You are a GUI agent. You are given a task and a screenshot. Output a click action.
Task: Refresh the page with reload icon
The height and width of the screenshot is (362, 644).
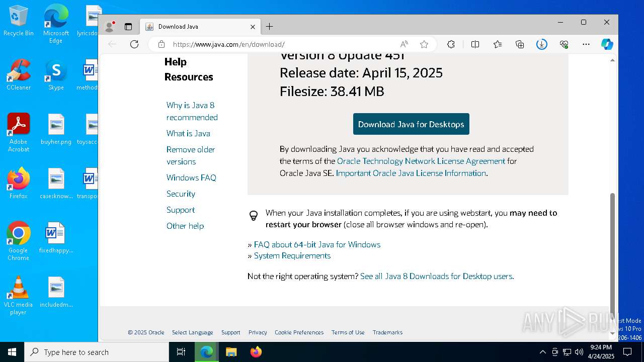tap(134, 44)
